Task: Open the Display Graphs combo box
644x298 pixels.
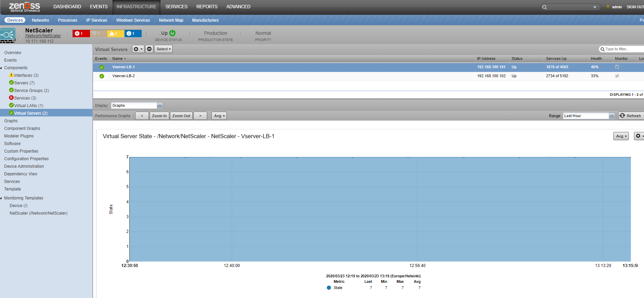Action: (x=137, y=105)
